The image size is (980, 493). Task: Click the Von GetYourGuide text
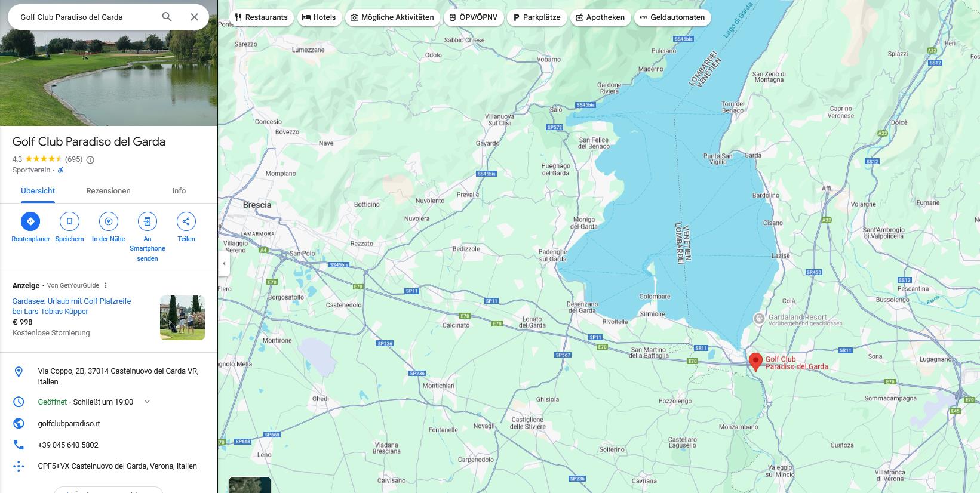click(73, 285)
